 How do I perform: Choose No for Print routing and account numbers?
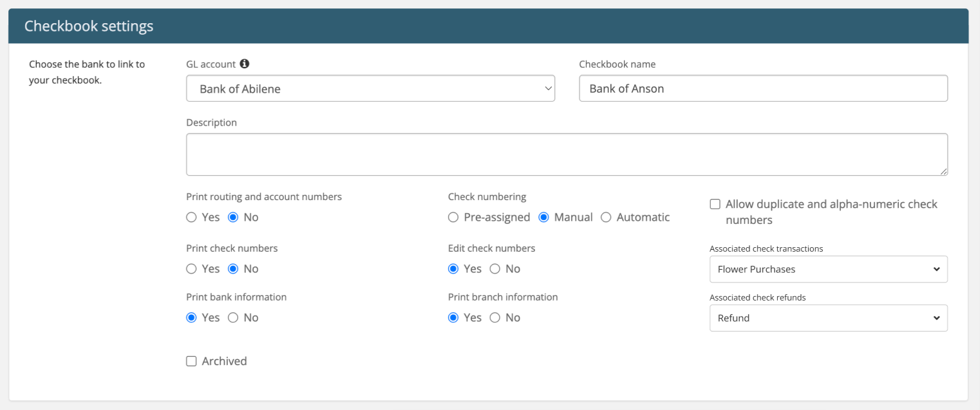coord(233,218)
